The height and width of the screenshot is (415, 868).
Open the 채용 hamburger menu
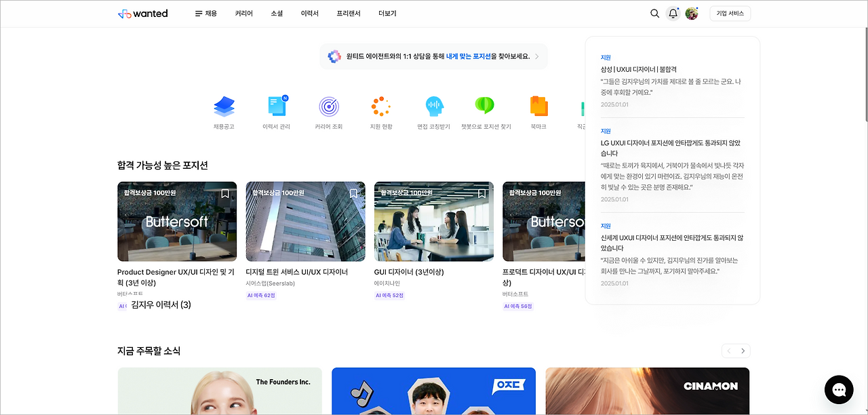[206, 14]
